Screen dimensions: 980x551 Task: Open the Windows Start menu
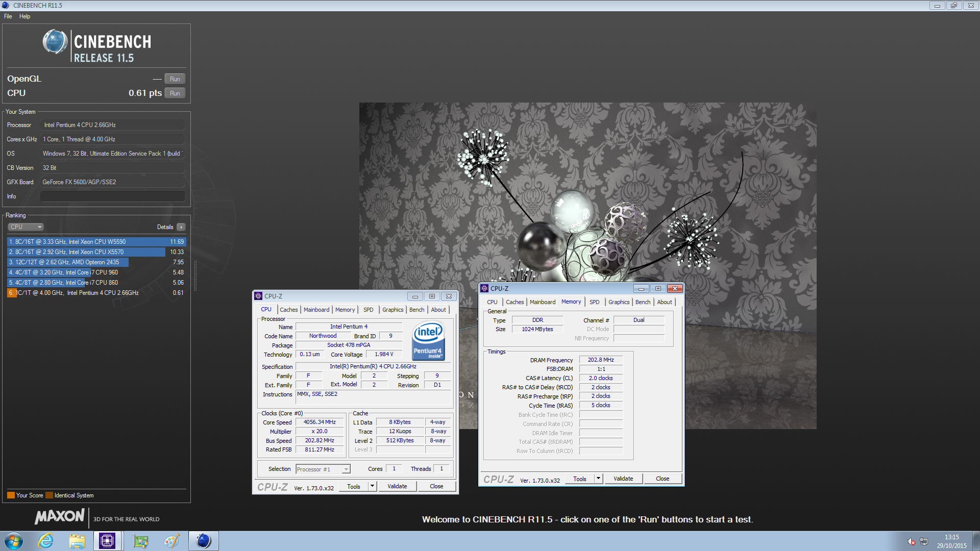(x=14, y=541)
